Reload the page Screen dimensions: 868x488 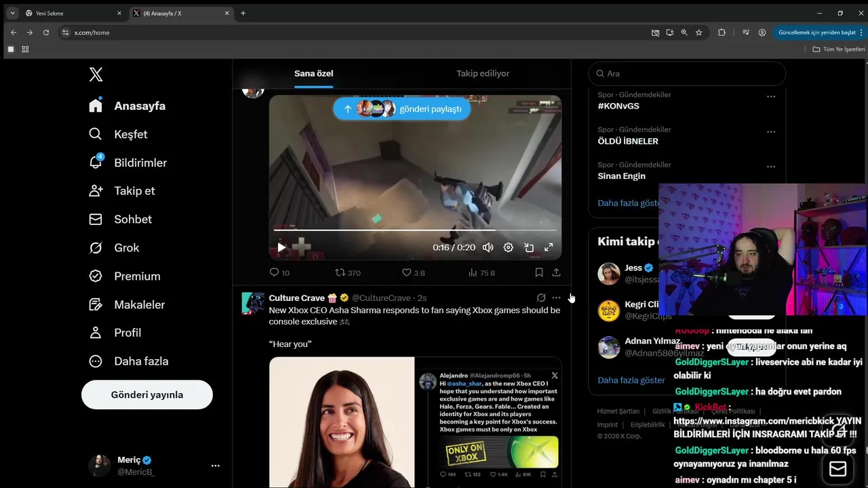46,33
